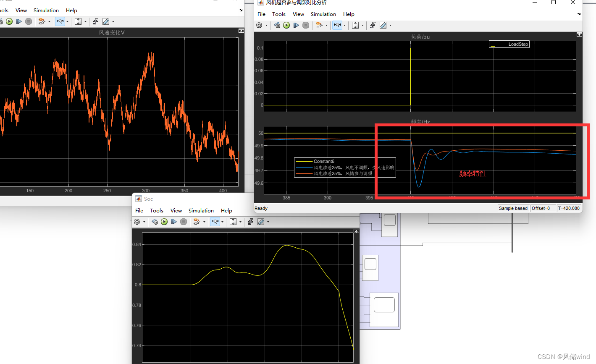Viewport: 596px width, 364px height.
Task: Click Highlight Simulink block icon in frequency scope
Action: [319, 25]
